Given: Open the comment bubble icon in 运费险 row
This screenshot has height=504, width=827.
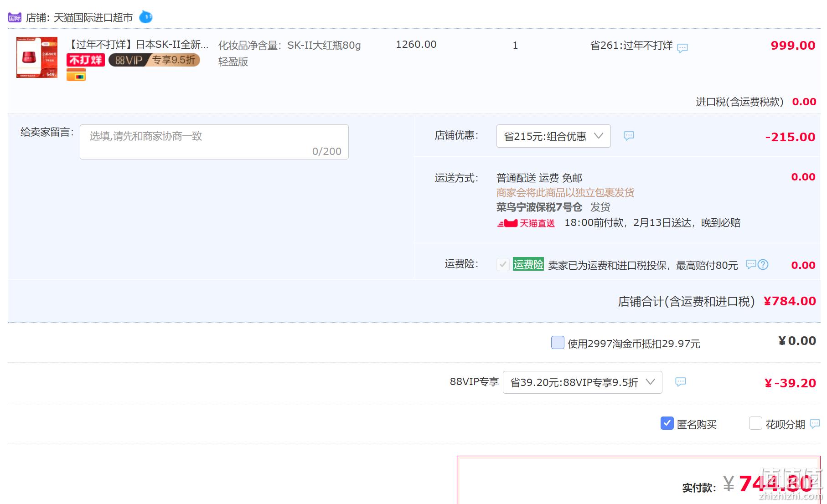Looking at the screenshot, I should point(750,264).
